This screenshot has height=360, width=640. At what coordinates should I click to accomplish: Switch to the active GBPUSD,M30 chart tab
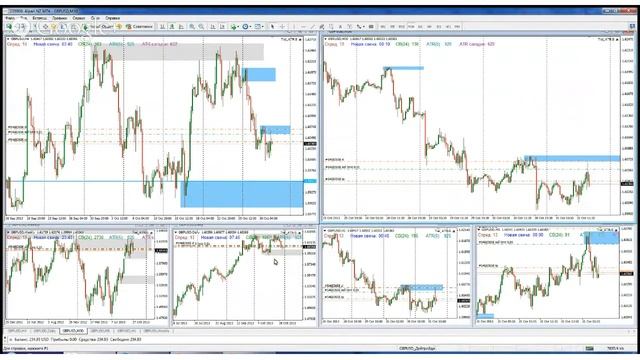73,331
